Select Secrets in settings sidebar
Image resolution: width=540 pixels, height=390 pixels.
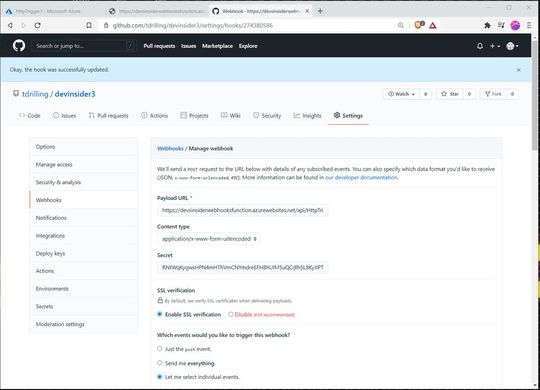84,306
